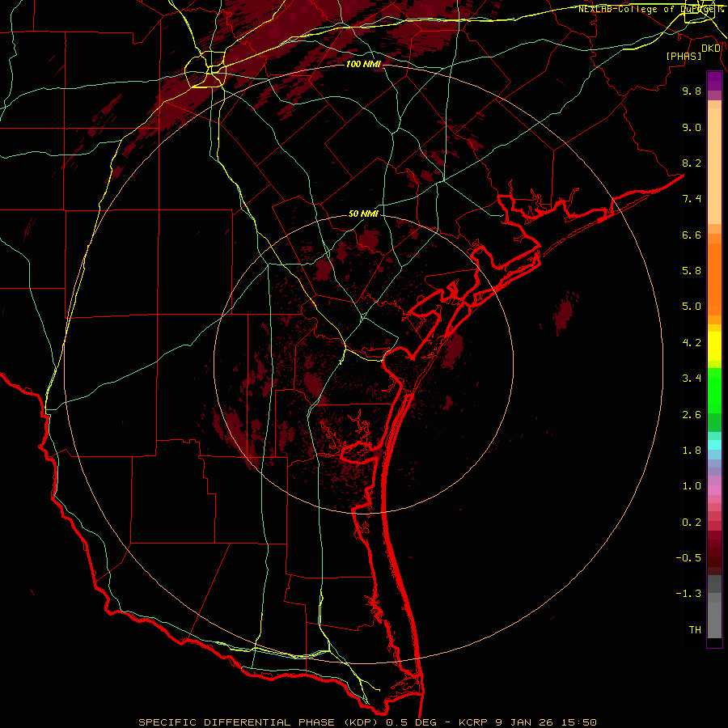Click the 1.8 color scale value

click(692, 451)
